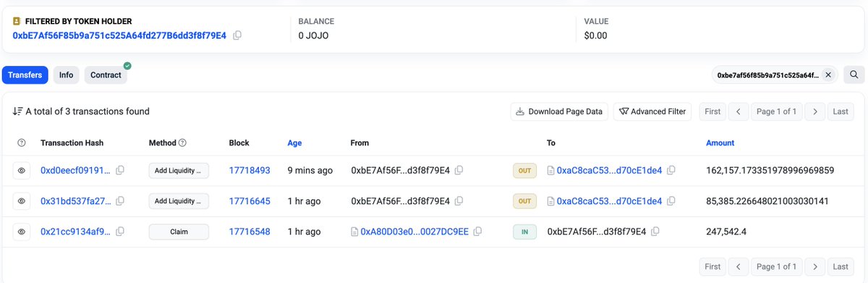Download Page Data button
Image resolution: width=868 pixels, height=283 pixels.
click(559, 111)
